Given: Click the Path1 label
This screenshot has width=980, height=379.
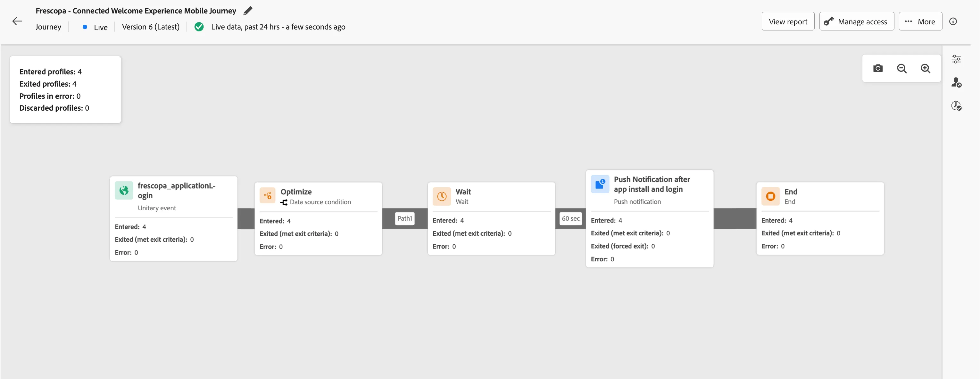Looking at the screenshot, I should [404, 218].
